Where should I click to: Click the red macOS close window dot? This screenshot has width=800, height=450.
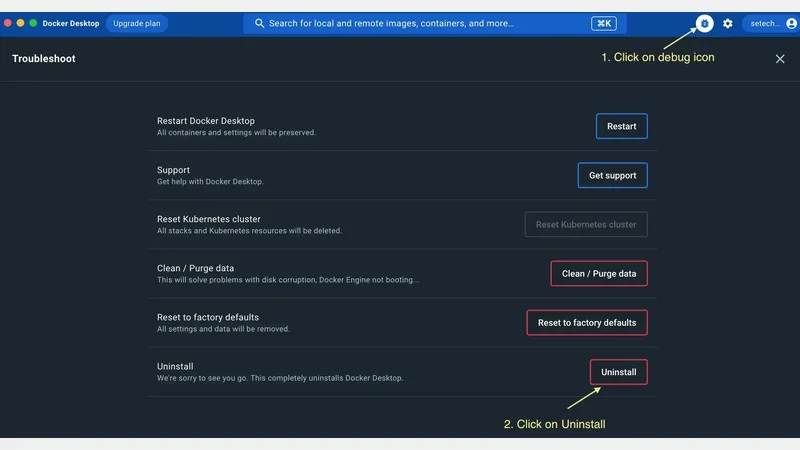click(x=8, y=23)
